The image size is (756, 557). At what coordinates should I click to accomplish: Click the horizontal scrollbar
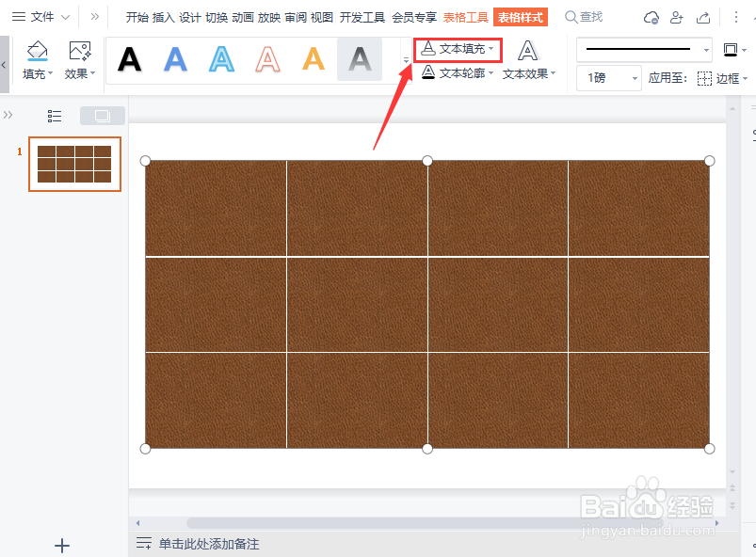[425, 523]
